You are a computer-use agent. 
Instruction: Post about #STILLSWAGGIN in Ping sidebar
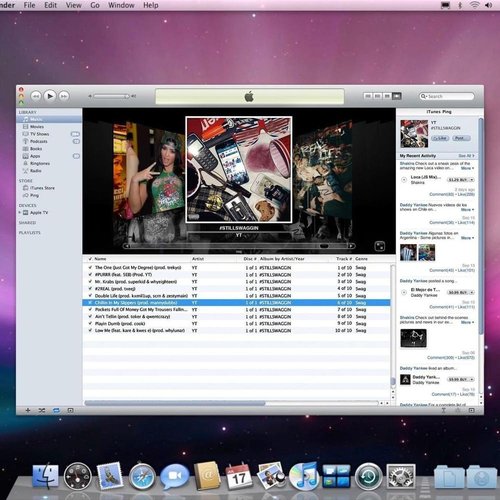[x=461, y=138]
